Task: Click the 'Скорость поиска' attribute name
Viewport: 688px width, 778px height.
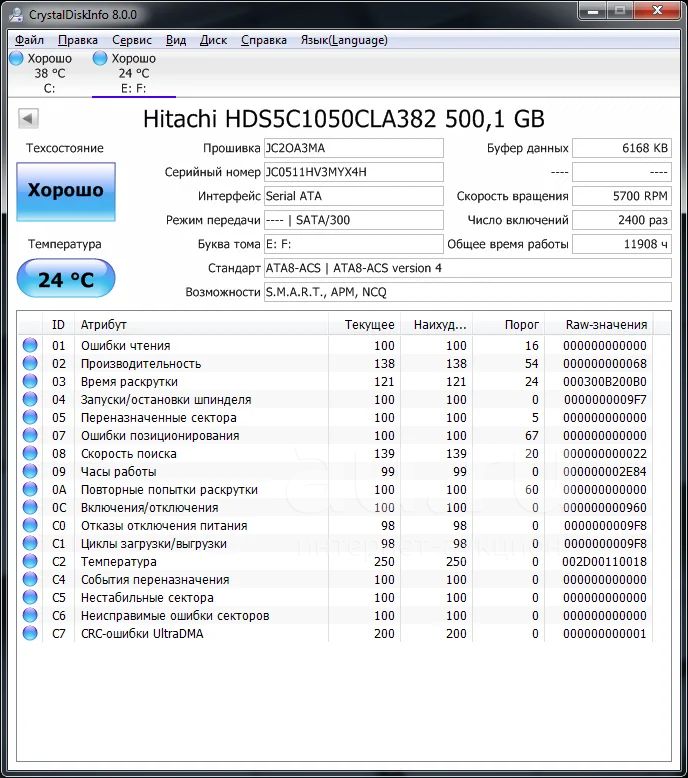Action: (x=128, y=454)
